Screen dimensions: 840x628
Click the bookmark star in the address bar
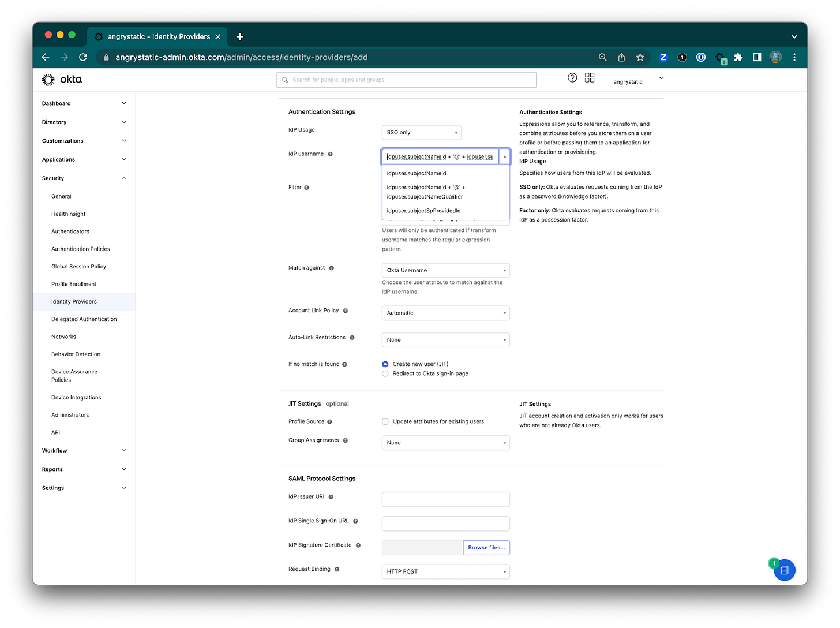[640, 57]
